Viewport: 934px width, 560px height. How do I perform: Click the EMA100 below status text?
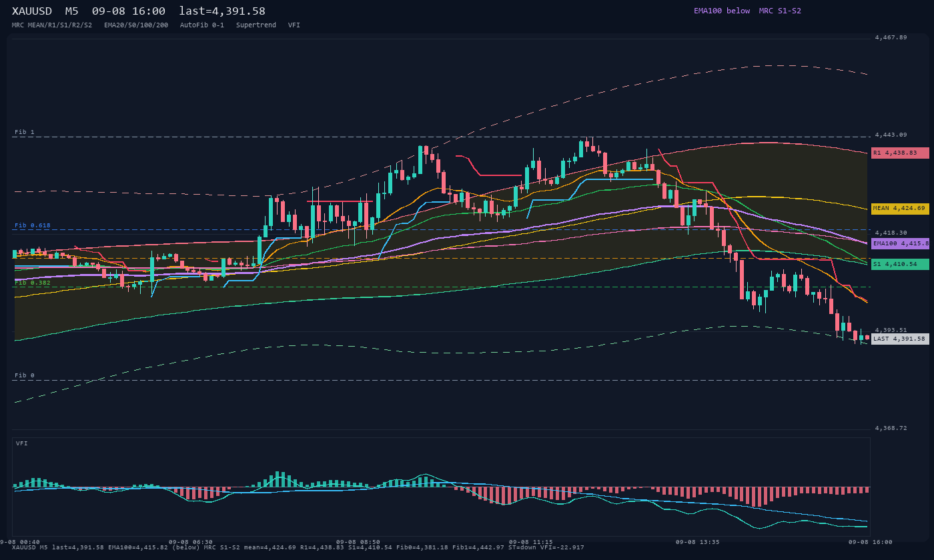pyautogui.click(x=722, y=11)
